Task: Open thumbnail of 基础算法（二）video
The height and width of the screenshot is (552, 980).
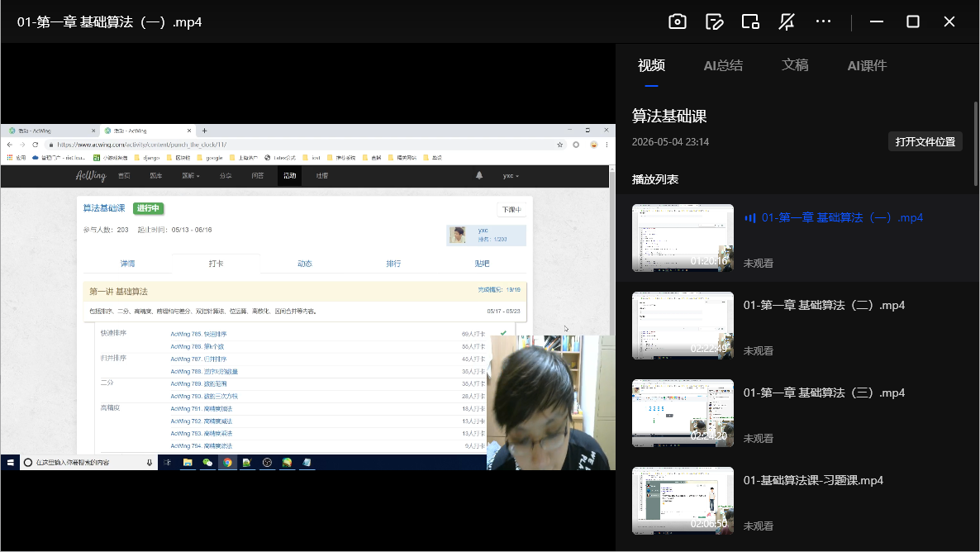Action: point(683,325)
